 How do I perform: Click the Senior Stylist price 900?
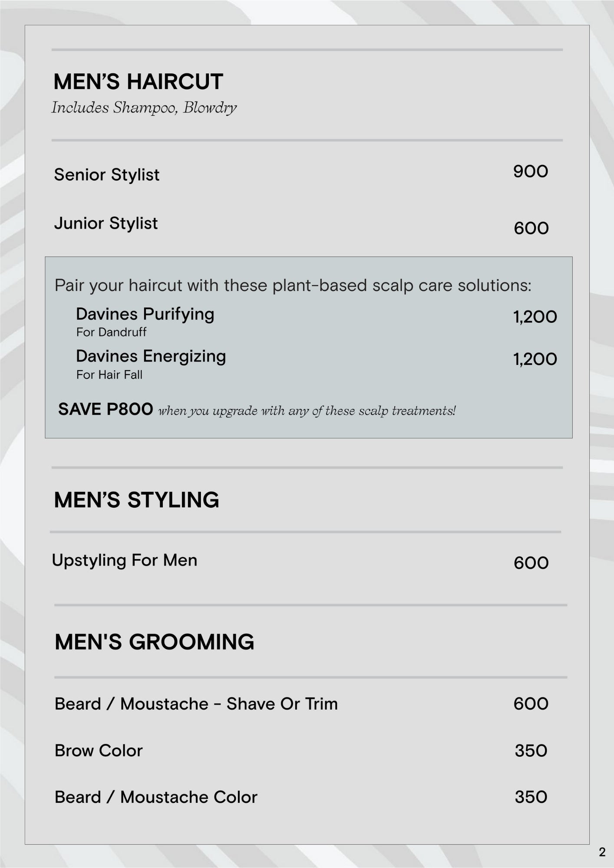click(530, 171)
